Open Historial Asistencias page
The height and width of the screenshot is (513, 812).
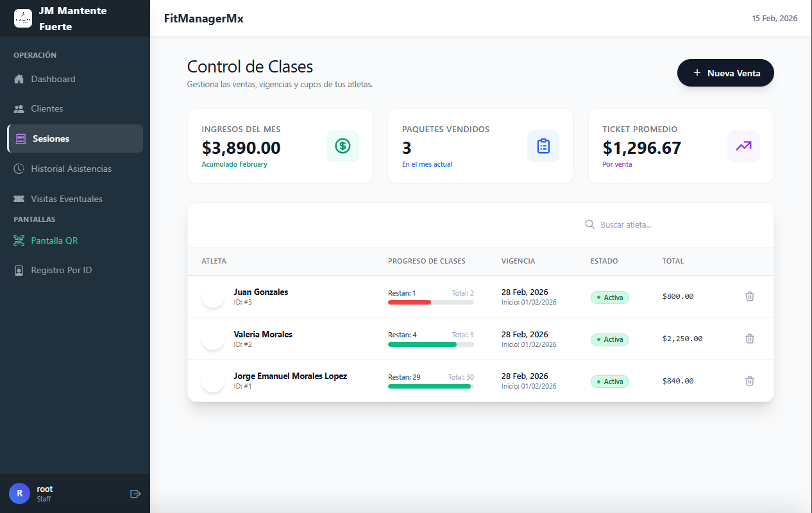[71, 169]
